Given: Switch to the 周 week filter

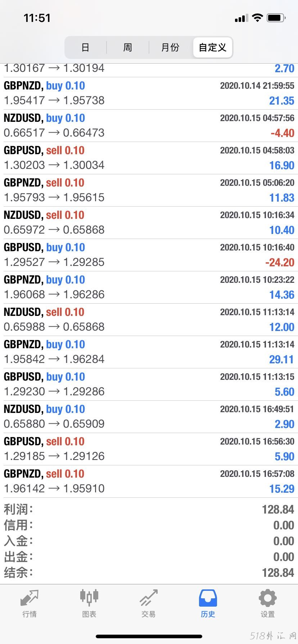Looking at the screenshot, I should click(x=128, y=47).
